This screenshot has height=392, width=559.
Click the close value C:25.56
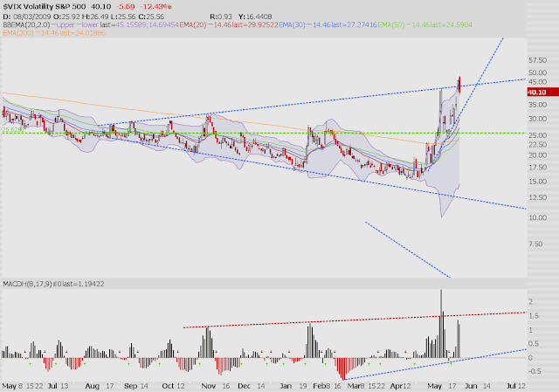(x=151, y=17)
